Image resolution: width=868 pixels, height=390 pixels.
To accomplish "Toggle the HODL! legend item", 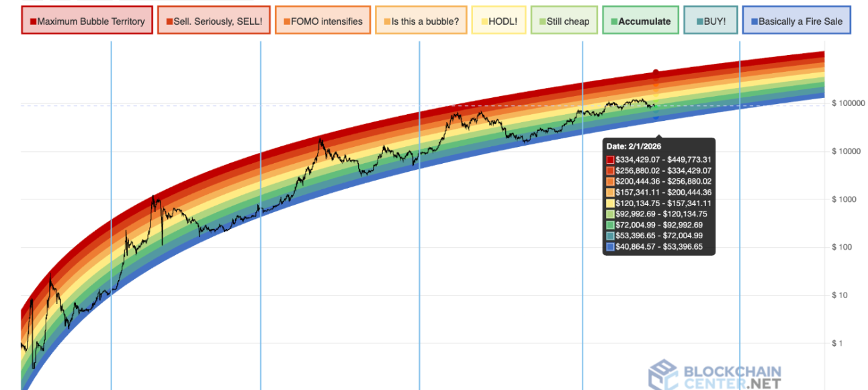I will (498, 21).
